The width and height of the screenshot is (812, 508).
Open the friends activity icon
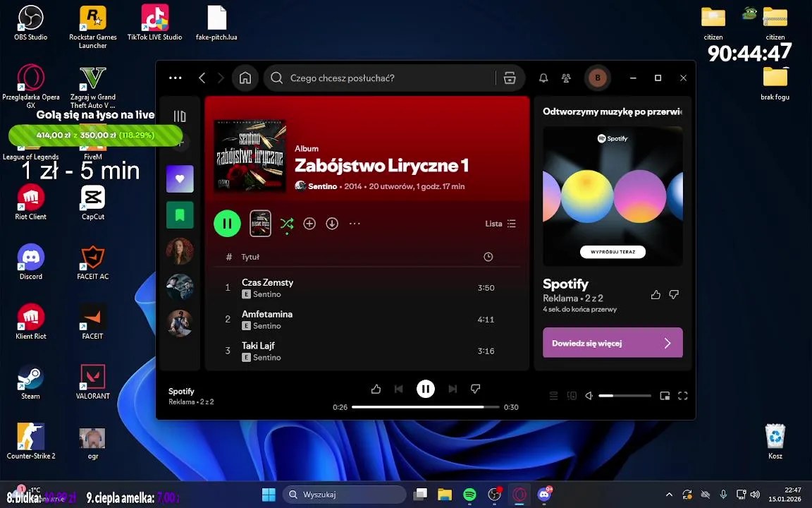point(566,78)
